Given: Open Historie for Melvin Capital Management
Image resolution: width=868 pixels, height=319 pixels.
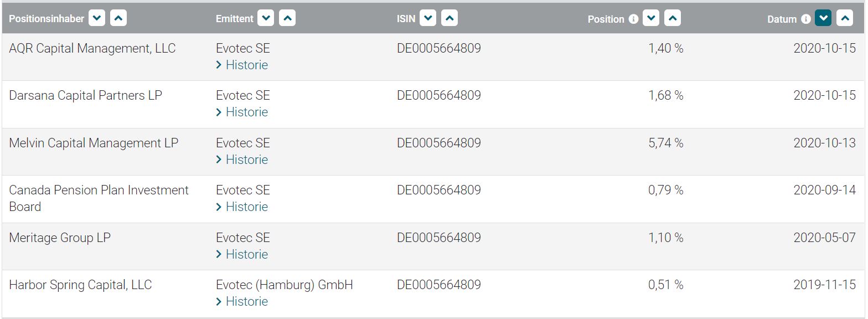Looking at the screenshot, I should point(242,159).
